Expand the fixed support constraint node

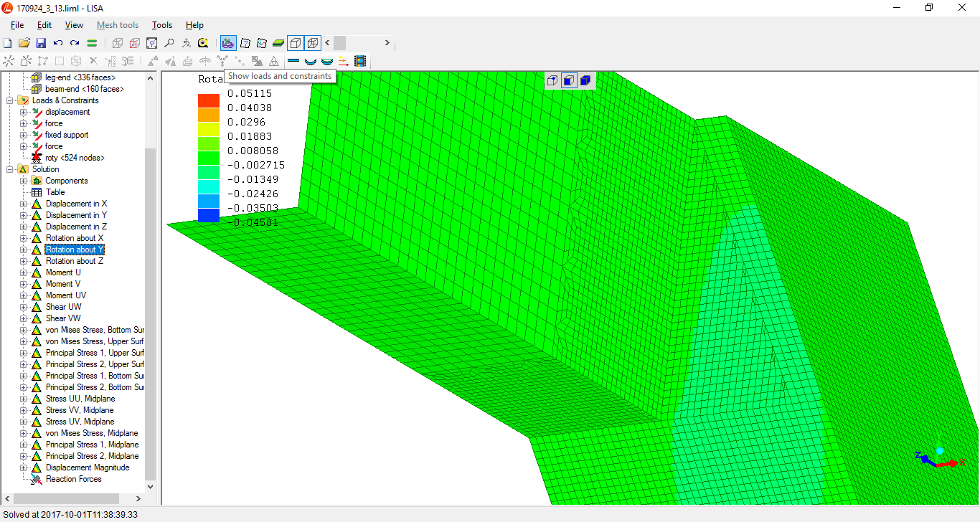[23, 135]
